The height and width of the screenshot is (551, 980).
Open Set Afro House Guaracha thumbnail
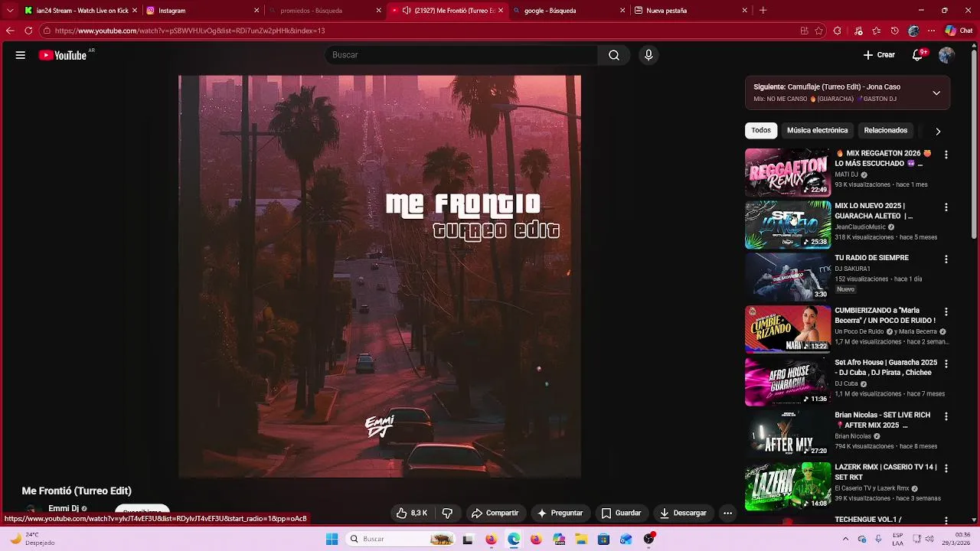point(788,382)
